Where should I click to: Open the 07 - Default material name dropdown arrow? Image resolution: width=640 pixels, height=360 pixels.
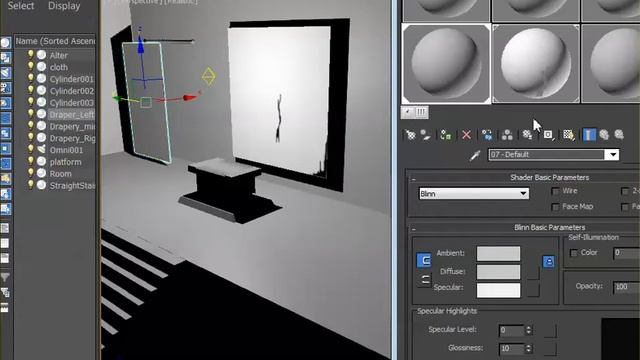[x=613, y=155]
